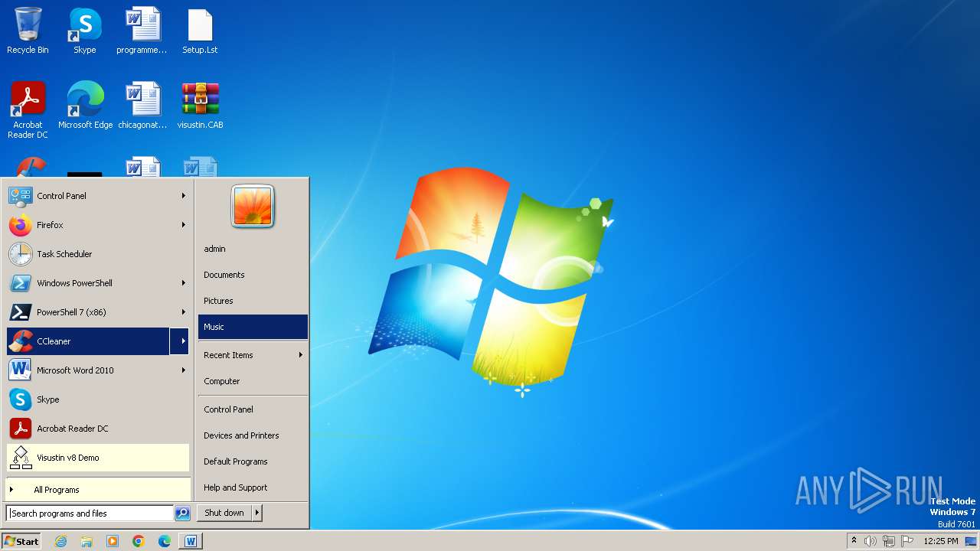Image resolution: width=980 pixels, height=551 pixels.
Task: Click the PowerShell 7 (x86) icon
Action: tap(20, 312)
